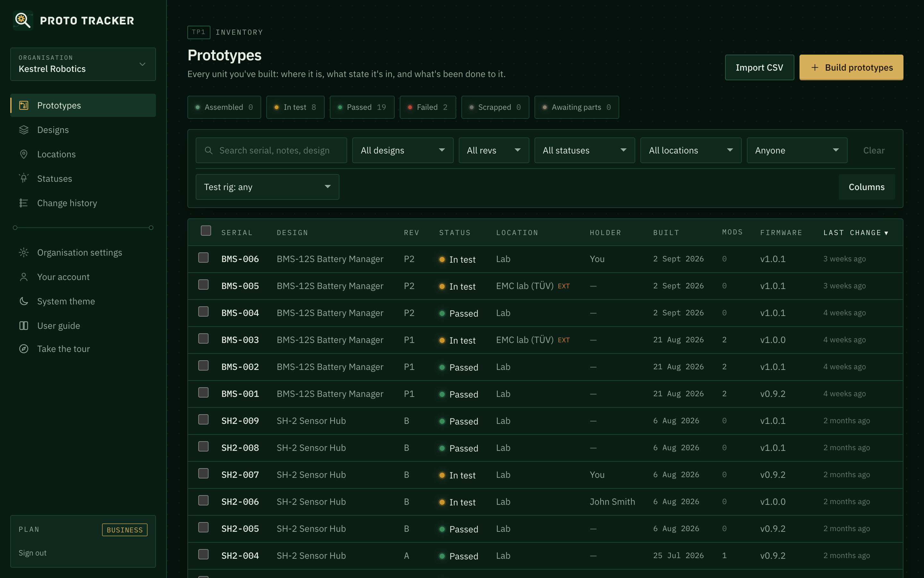
Task: Click the Build prototypes button
Action: click(x=851, y=68)
